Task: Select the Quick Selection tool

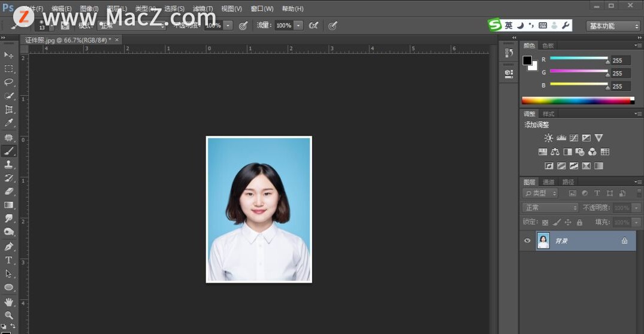Action: click(x=8, y=96)
